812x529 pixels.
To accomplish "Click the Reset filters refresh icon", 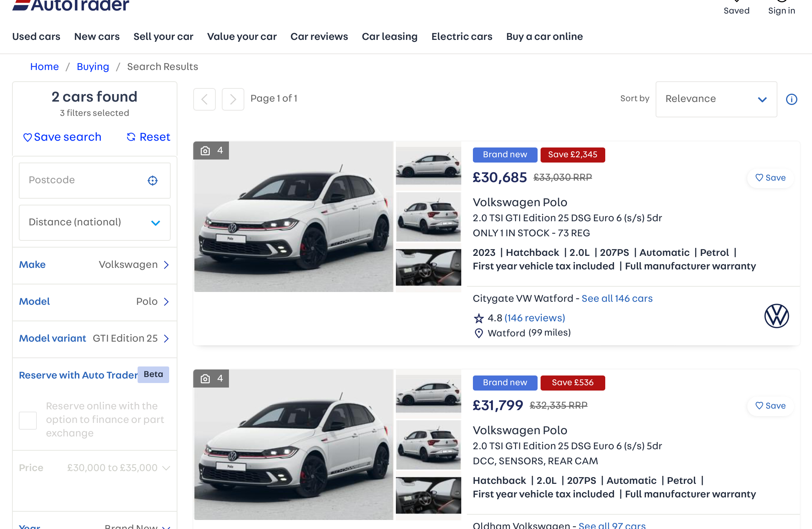I will point(131,137).
